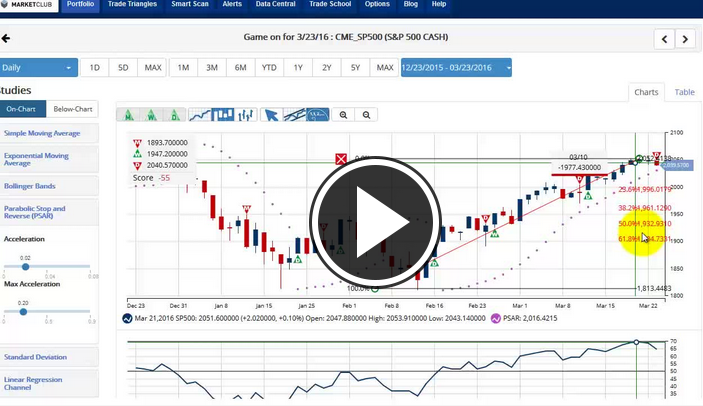This screenshot has width=703, height=406.
Task: Adjust the PSAR Acceleration slider handle
Action: point(26,267)
